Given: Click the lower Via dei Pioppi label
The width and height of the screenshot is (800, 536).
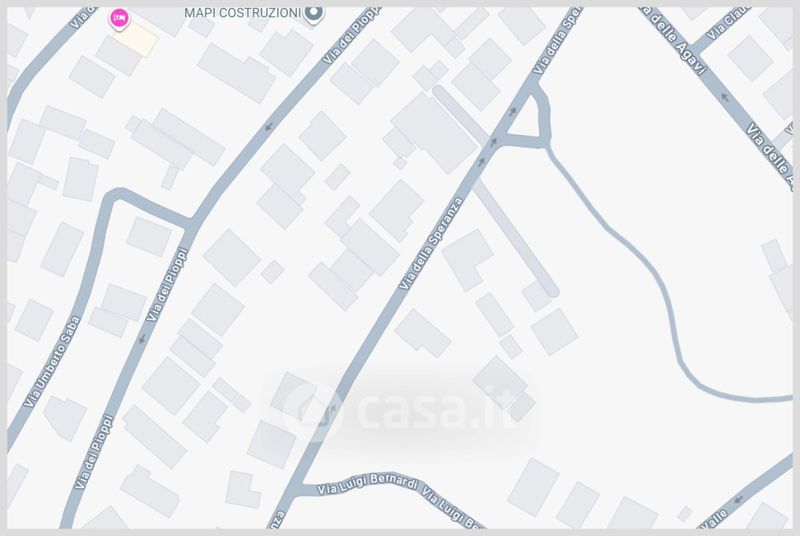Looking at the screenshot, I should pos(93,452).
